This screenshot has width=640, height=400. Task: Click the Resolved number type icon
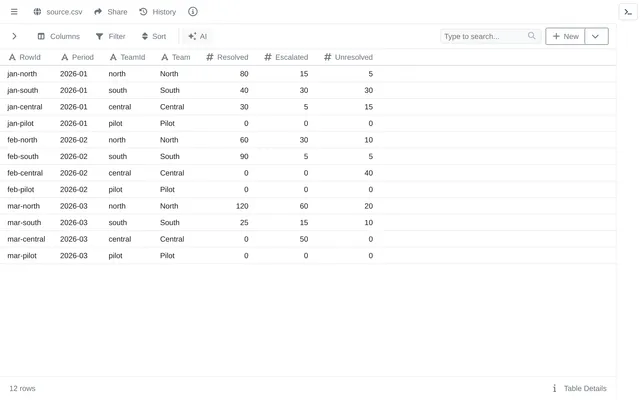click(210, 57)
